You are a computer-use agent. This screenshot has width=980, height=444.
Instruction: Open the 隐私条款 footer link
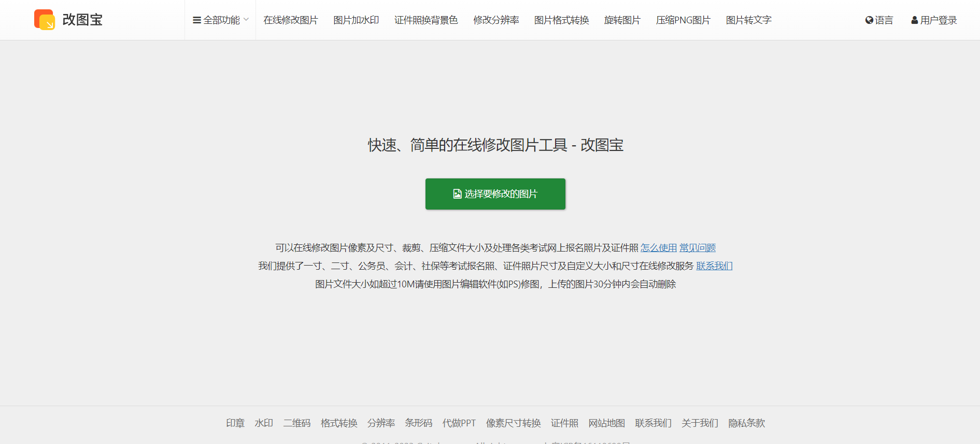click(746, 423)
